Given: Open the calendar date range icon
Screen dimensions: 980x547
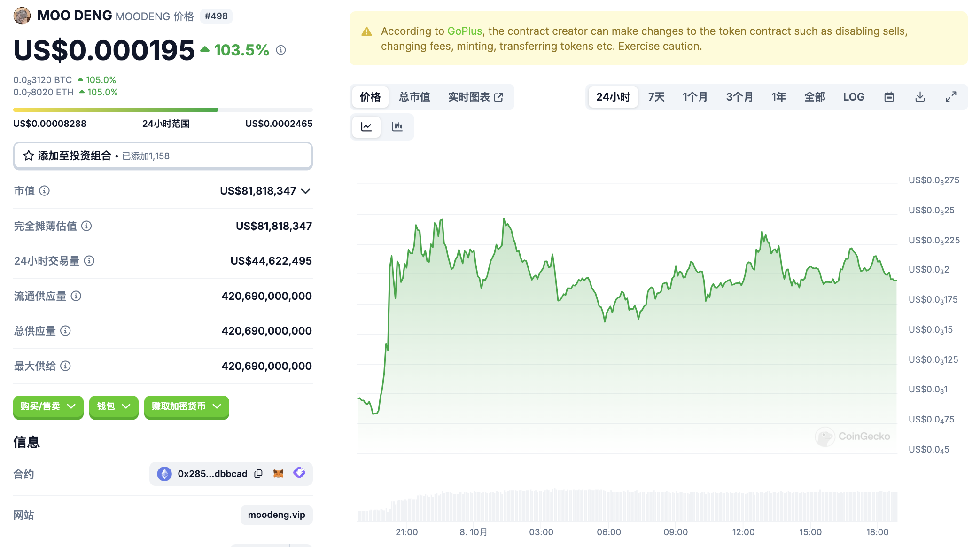Looking at the screenshot, I should pos(889,97).
